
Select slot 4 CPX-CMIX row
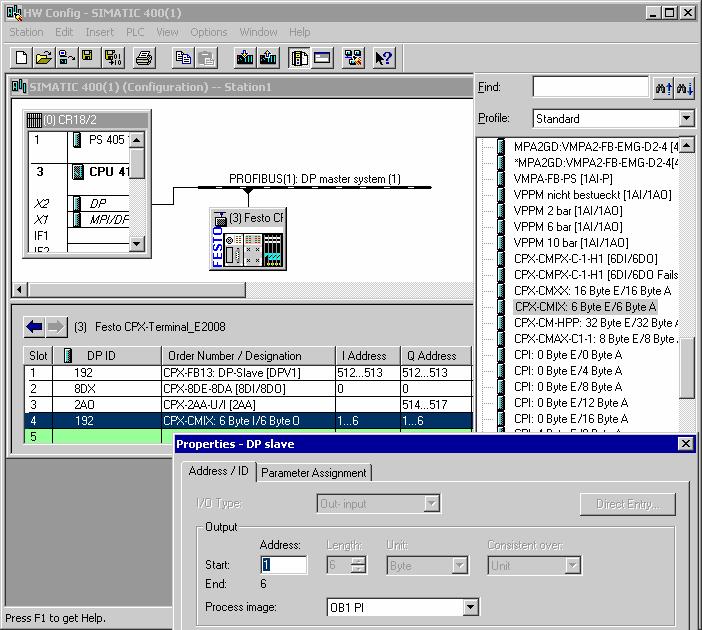tap(248, 421)
